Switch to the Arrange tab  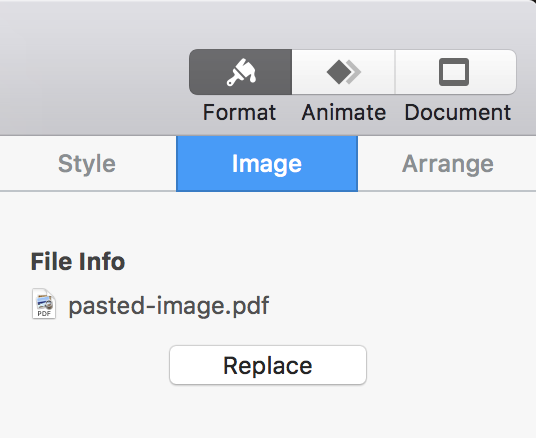click(447, 164)
